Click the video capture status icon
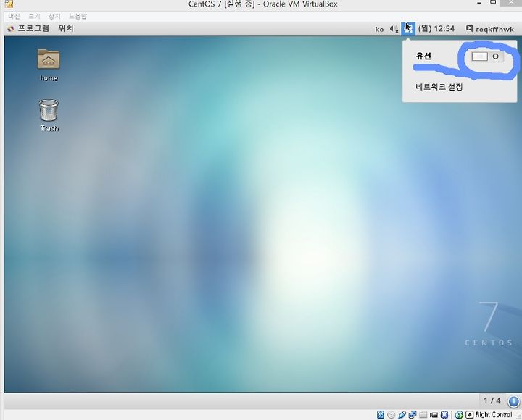 click(434, 415)
